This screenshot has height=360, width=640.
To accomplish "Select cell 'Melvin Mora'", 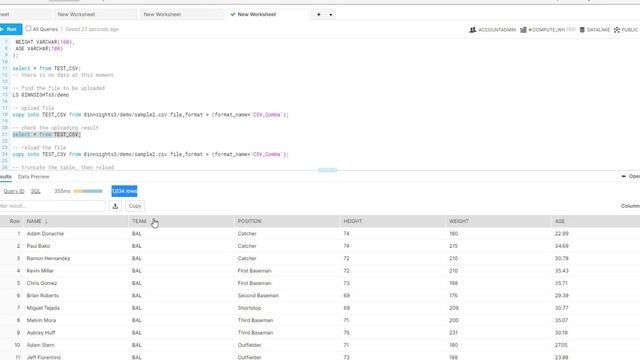I will [41, 320].
